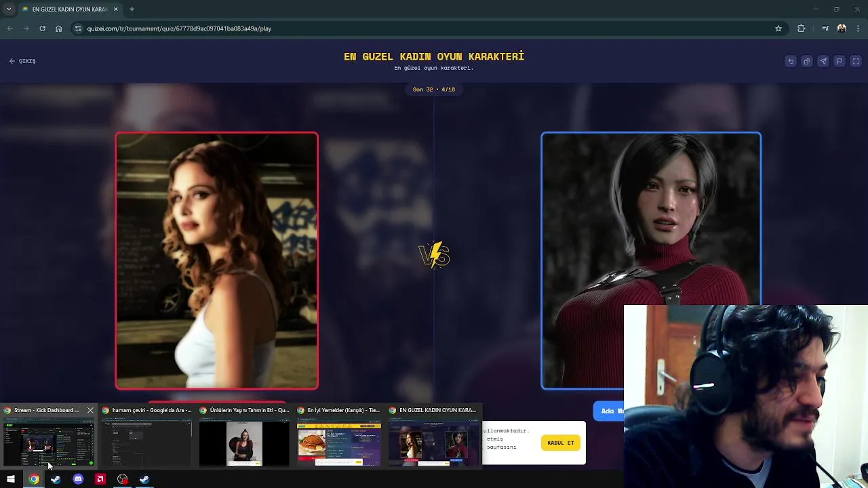
Task: Bookmark this page with the star icon
Action: tap(778, 28)
